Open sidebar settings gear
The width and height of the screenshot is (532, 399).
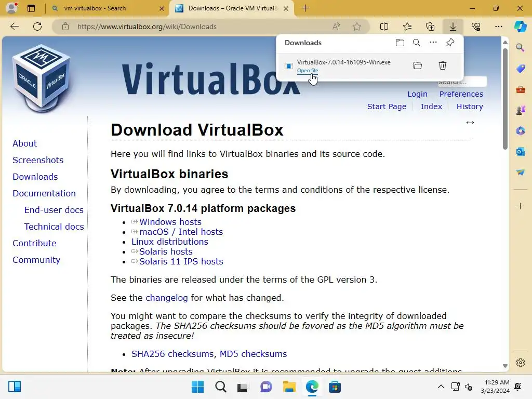coord(520,363)
